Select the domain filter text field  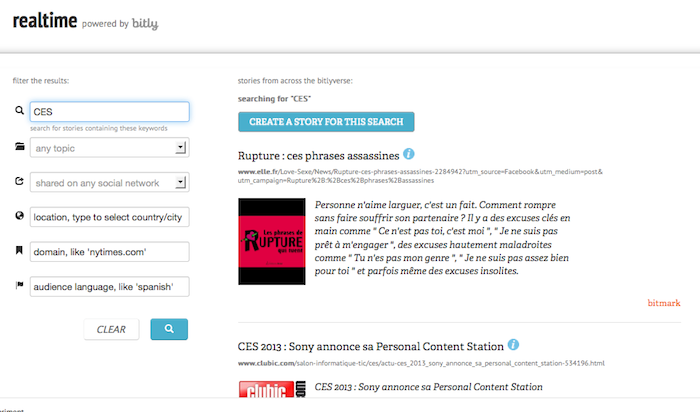point(109,252)
